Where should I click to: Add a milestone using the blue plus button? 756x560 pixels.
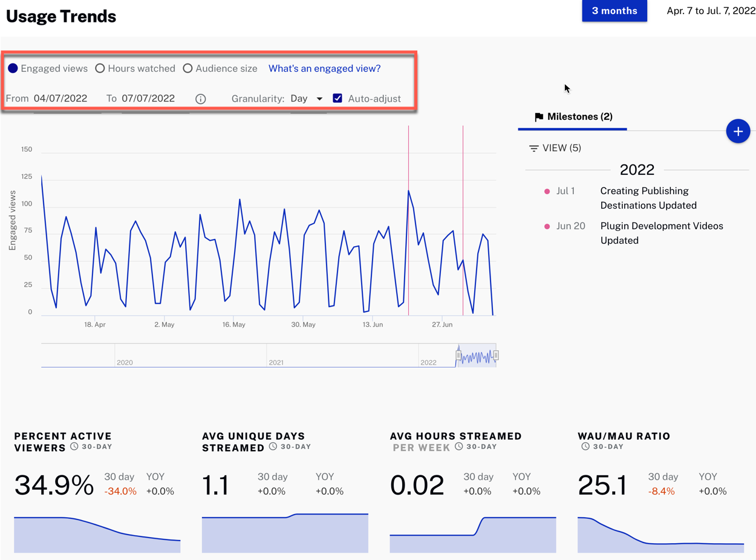click(738, 131)
